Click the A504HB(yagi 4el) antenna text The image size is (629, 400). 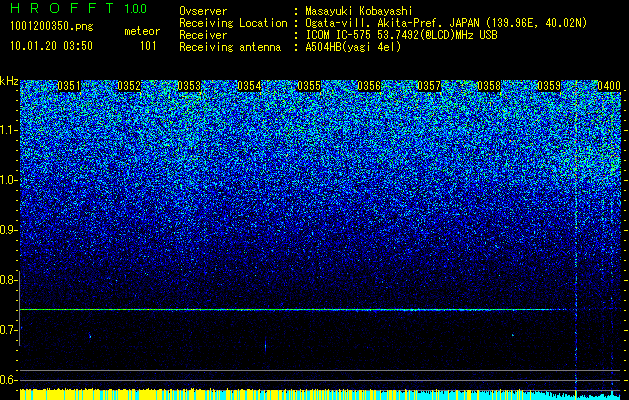tap(353, 47)
